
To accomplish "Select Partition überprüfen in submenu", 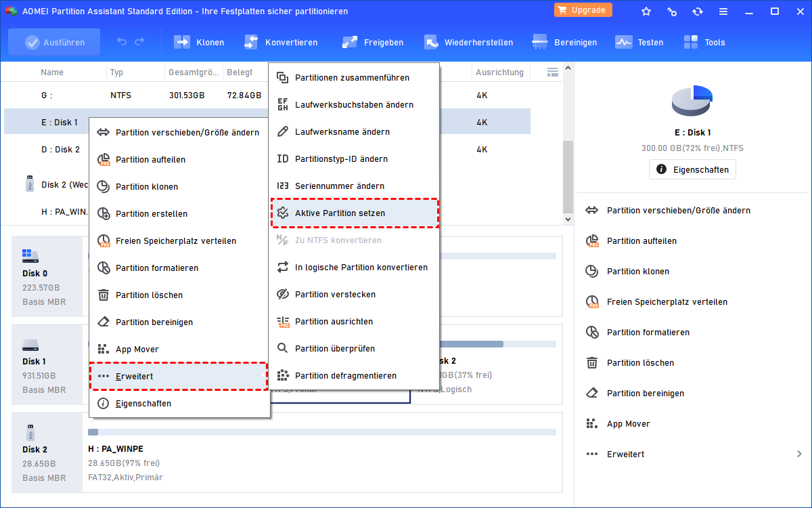I will 355,349.
